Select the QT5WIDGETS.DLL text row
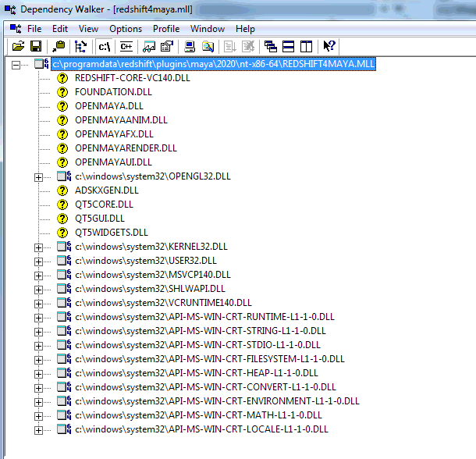 click(112, 233)
